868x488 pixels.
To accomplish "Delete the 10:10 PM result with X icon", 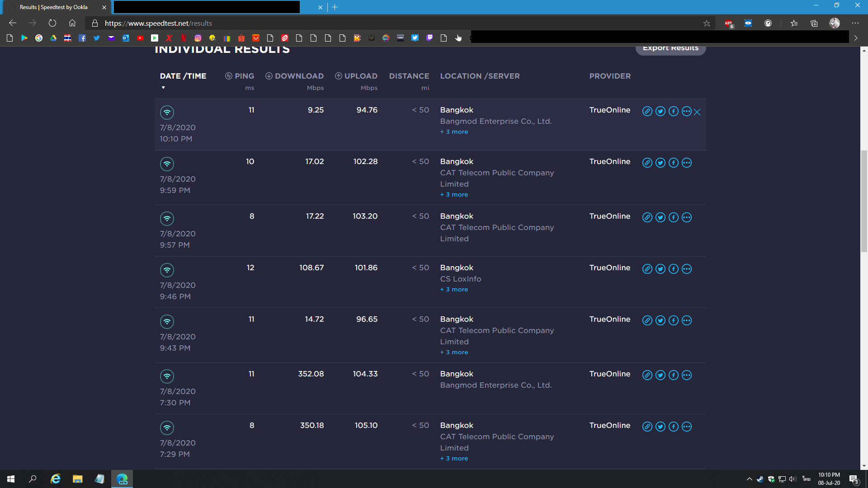I will (697, 112).
